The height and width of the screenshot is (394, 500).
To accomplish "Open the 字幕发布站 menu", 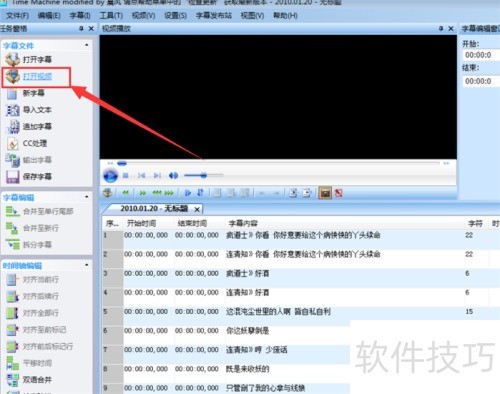I will tap(214, 15).
